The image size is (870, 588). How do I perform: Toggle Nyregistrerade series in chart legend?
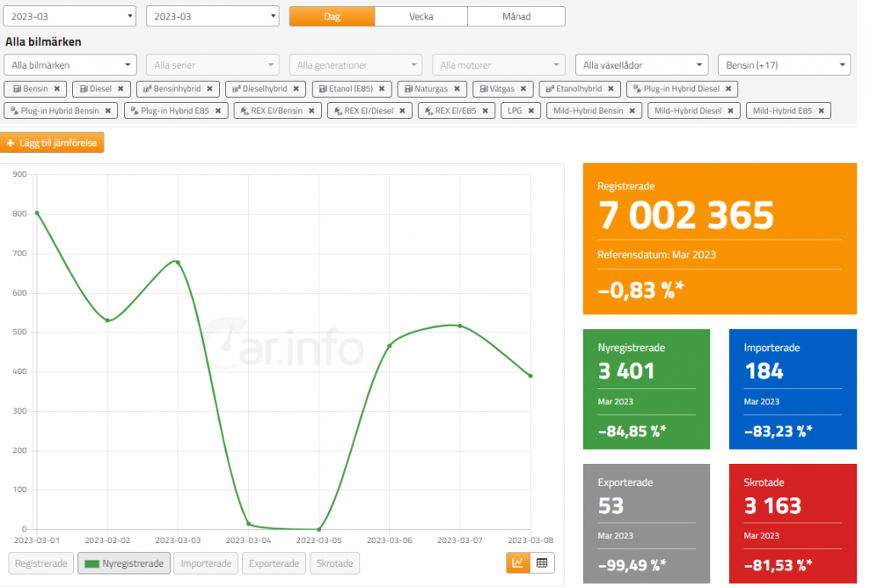pos(124,563)
